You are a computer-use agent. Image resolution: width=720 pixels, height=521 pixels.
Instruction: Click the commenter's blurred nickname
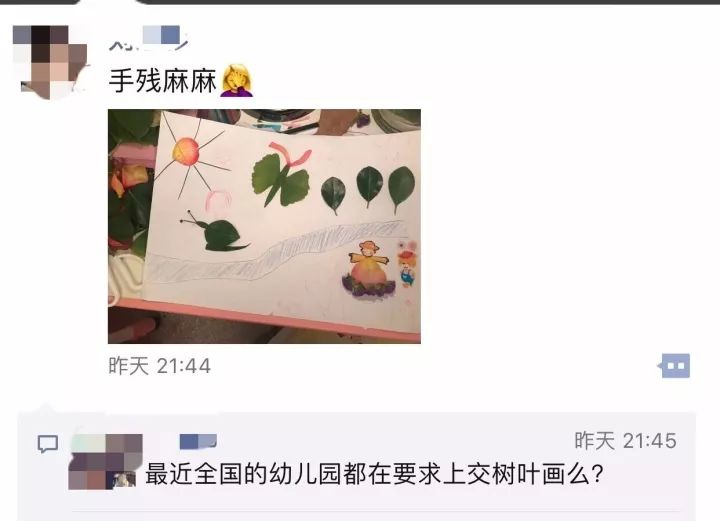[198, 442]
